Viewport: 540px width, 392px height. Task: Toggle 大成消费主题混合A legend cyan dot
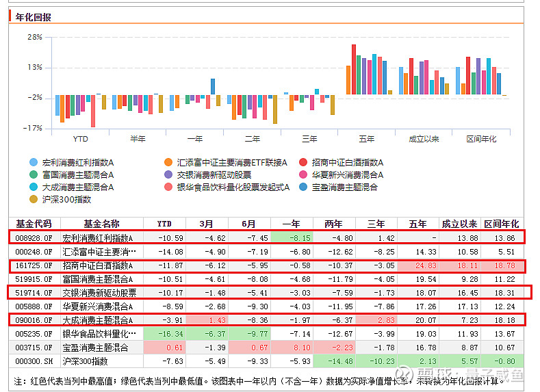coord(34,187)
